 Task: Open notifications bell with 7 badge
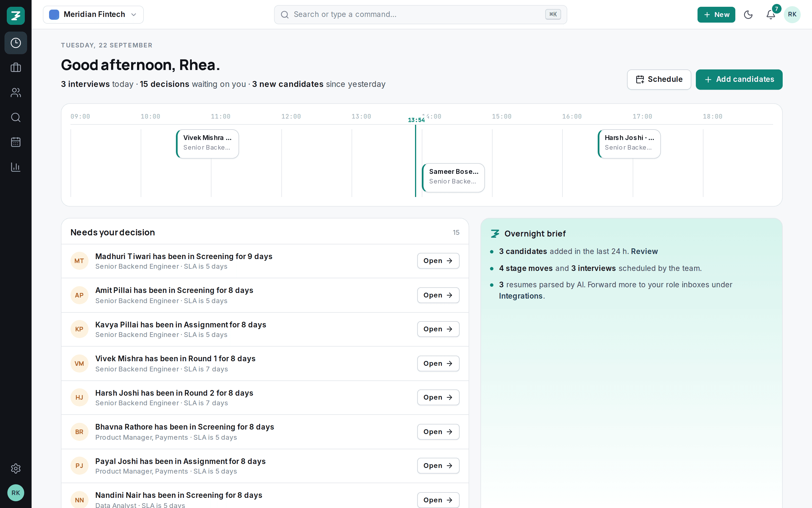pyautogui.click(x=771, y=14)
